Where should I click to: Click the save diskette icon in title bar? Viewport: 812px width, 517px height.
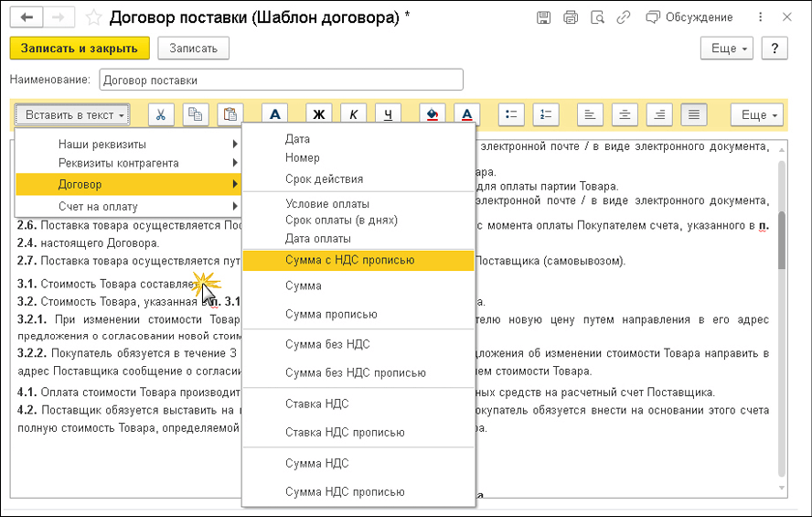click(544, 17)
